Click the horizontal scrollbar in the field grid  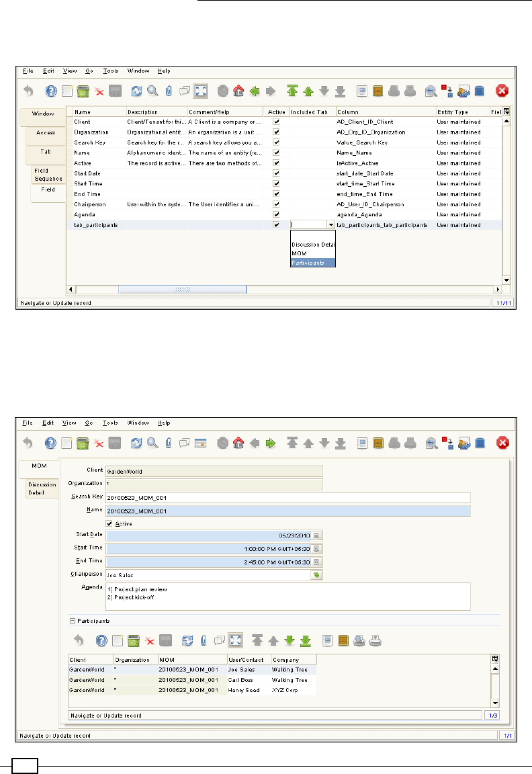coord(182,290)
